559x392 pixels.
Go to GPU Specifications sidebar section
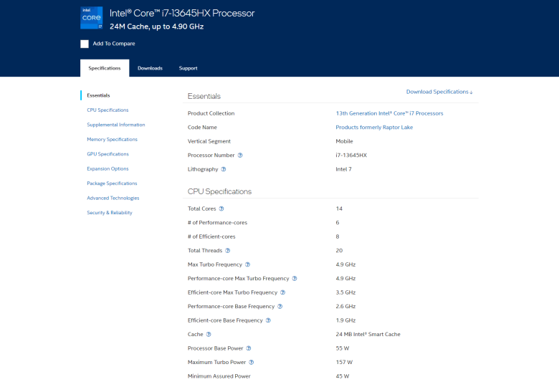107,154
